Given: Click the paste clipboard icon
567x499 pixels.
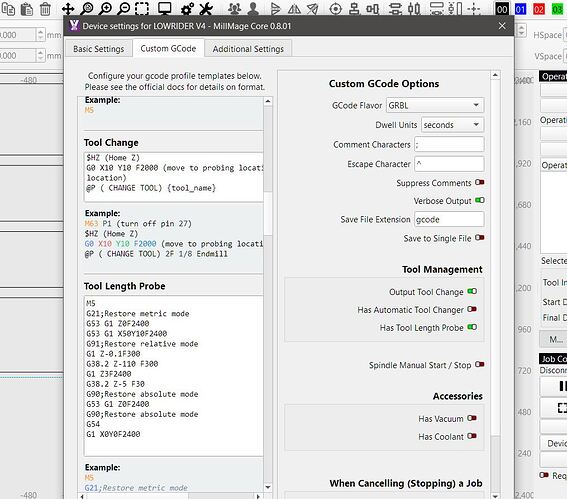Looking at the screenshot, I should pyautogui.click(x=27, y=9).
